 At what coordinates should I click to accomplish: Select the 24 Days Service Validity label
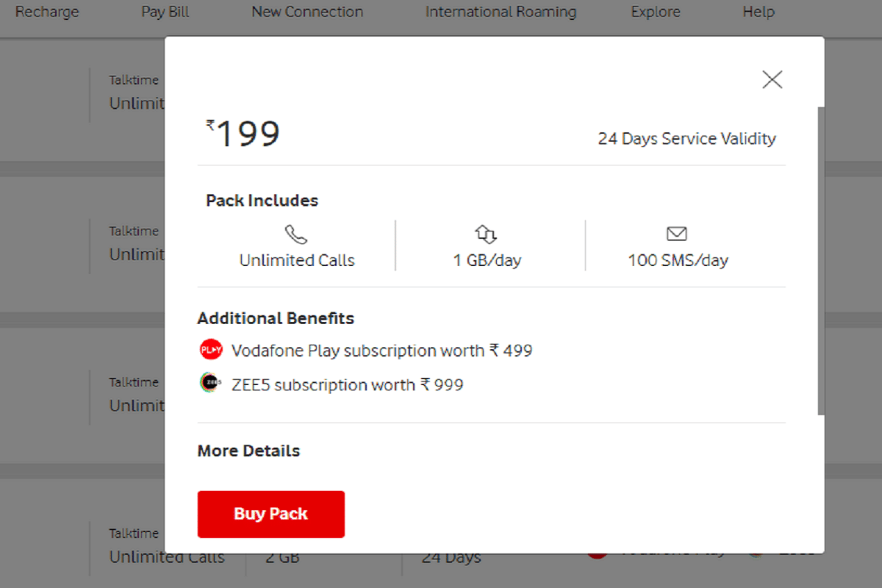click(x=686, y=138)
